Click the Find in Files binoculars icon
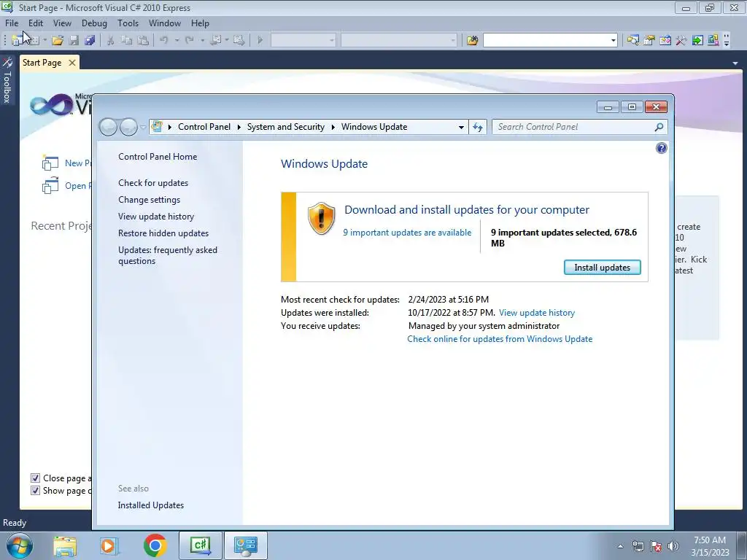This screenshot has height=560, width=747. (x=472, y=41)
